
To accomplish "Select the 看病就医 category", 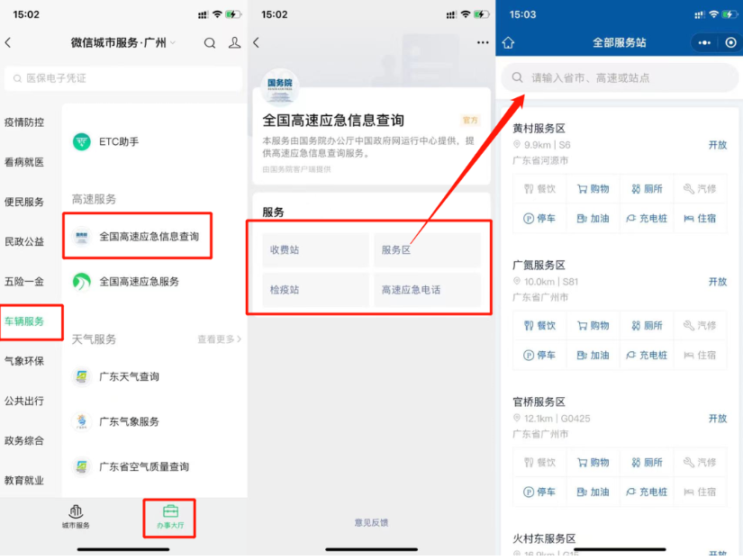I will coord(24,162).
